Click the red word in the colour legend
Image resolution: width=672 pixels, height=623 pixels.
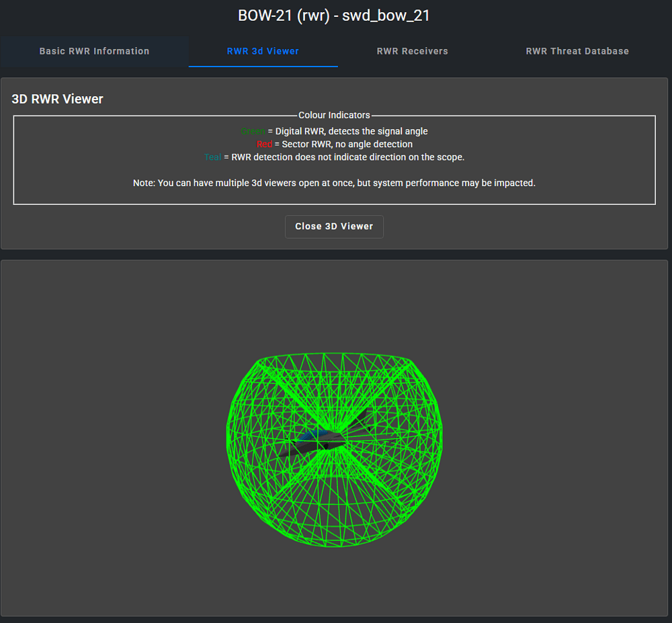[x=264, y=144]
